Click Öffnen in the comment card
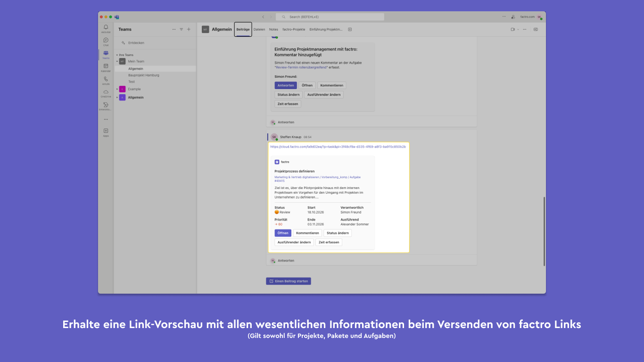 tap(307, 85)
